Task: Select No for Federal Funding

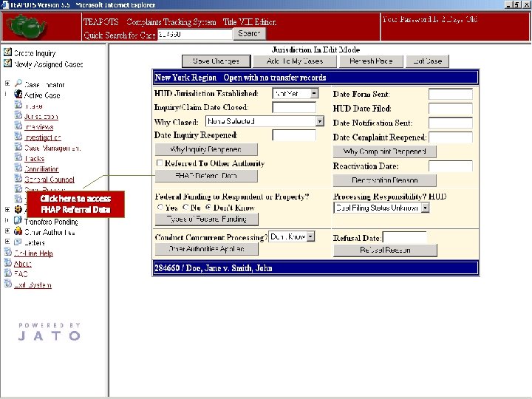Action: [x=185, y=207]
